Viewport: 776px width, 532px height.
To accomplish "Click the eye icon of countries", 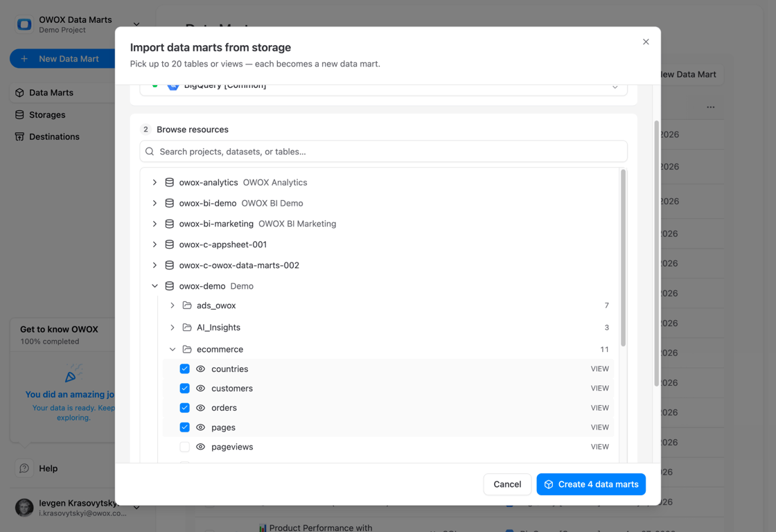I will (x=200, y=369).
